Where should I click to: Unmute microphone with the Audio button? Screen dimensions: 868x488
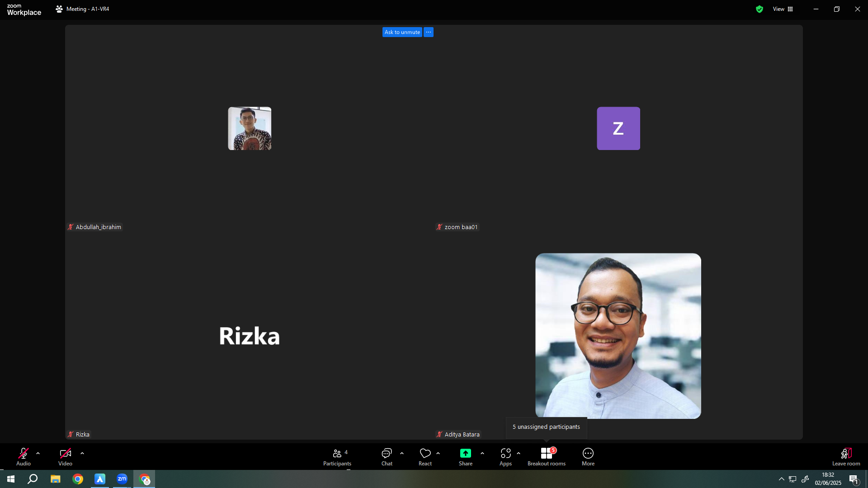(24, 457)
